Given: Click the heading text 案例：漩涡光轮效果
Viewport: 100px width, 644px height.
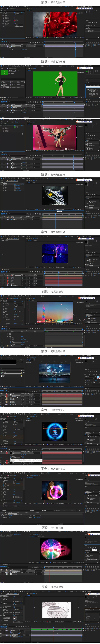Looking at the screenshot, I should [53, 174].
